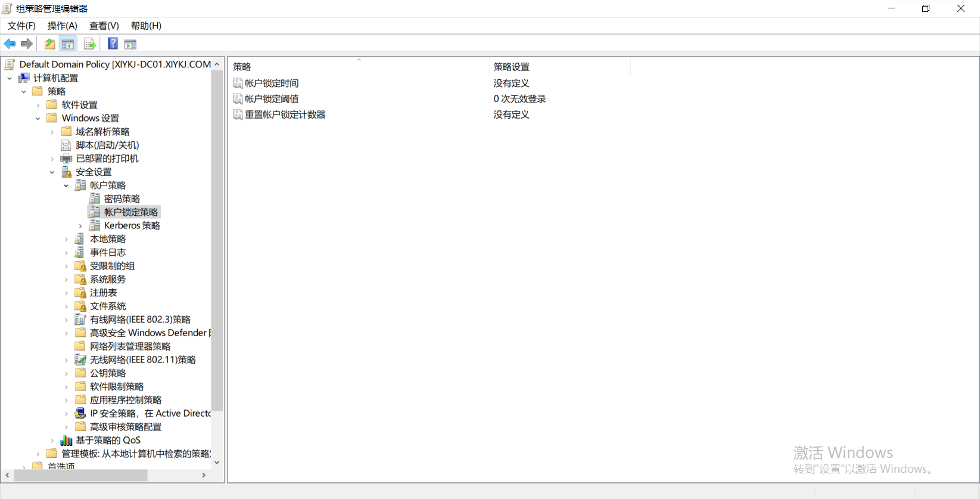Collapse the 安全设置 node

[x=52, y=172]
